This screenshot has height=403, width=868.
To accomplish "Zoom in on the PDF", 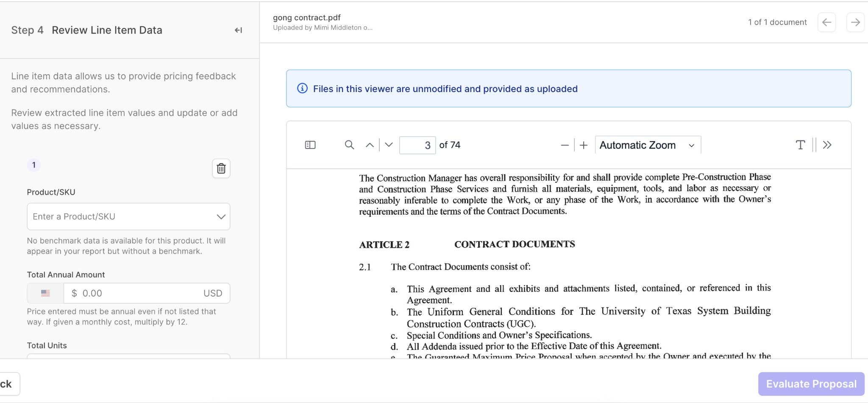I will coord(584,145).
